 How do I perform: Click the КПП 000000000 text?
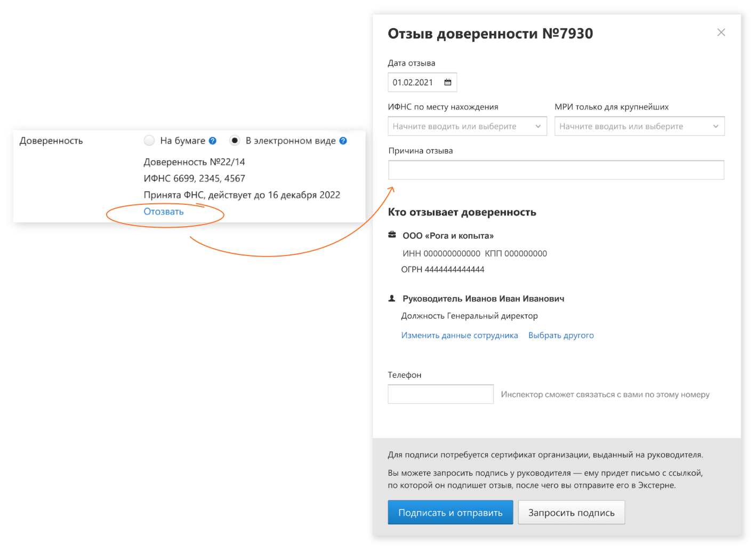pyautogui.click(x=516, y=254)
